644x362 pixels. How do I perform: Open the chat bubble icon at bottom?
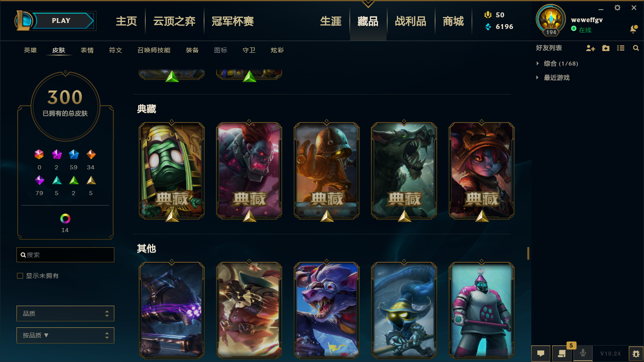[x=541, y=354]
